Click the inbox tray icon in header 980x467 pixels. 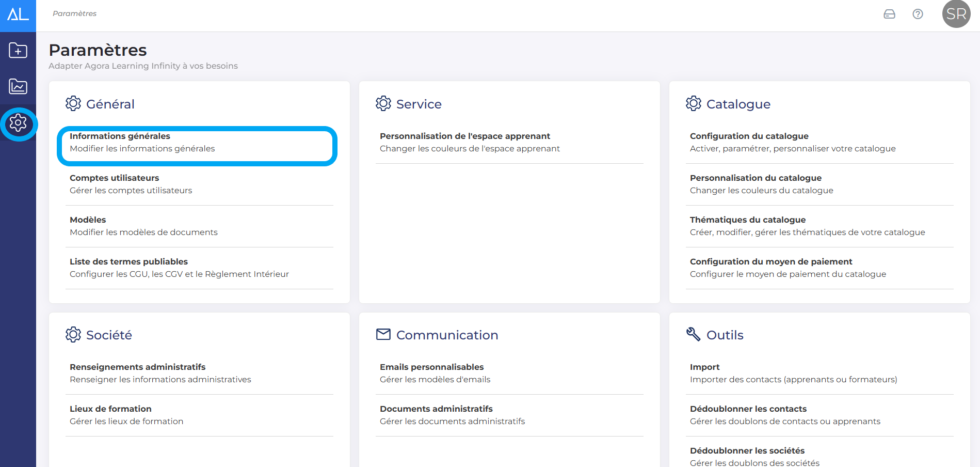coord(889,14)
